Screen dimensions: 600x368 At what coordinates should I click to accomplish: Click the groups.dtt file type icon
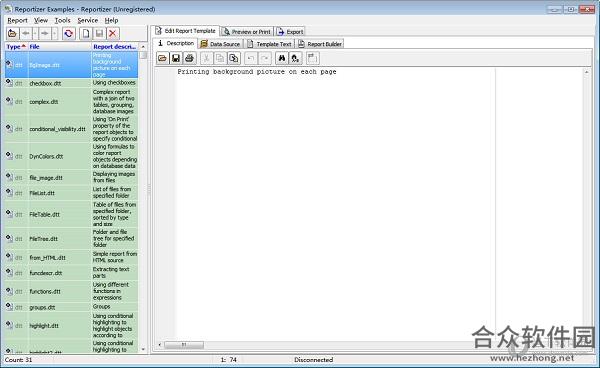coord(9,306)
